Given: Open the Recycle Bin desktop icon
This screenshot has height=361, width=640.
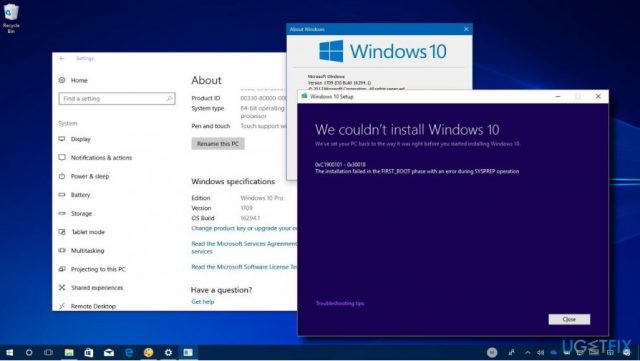Looking at the screenshot, I should (11, 18).
